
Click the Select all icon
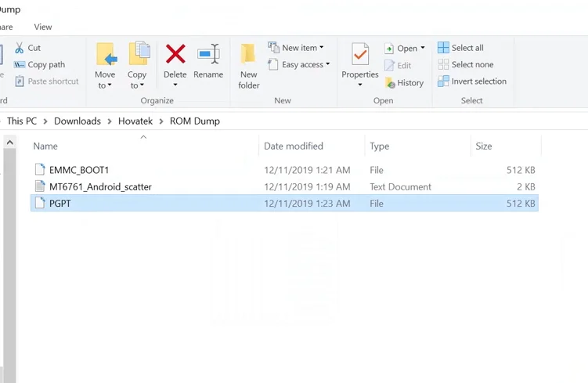(x=443, y=48)
